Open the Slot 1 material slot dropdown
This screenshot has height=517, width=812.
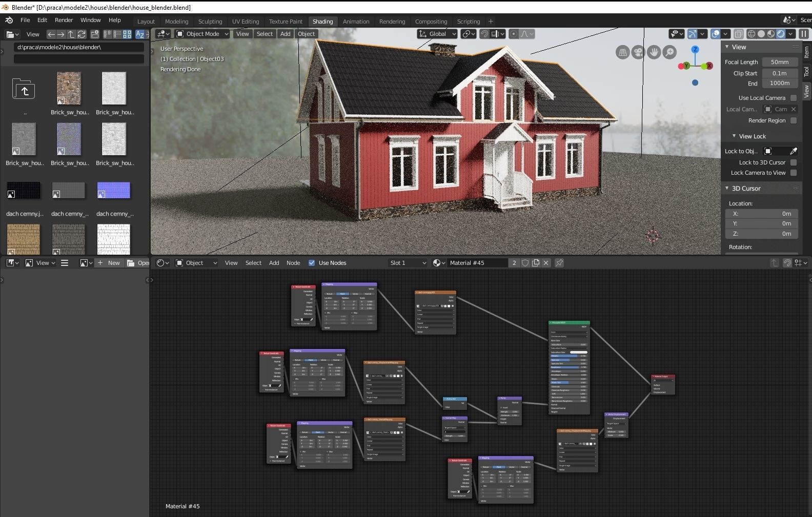[x=408, y=263]
